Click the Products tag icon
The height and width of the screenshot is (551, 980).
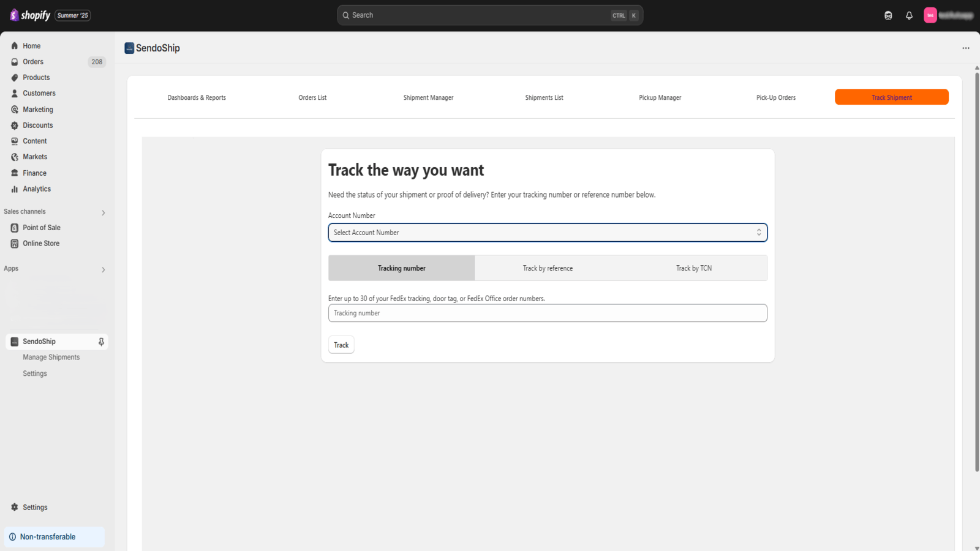[x=15, y=78]
